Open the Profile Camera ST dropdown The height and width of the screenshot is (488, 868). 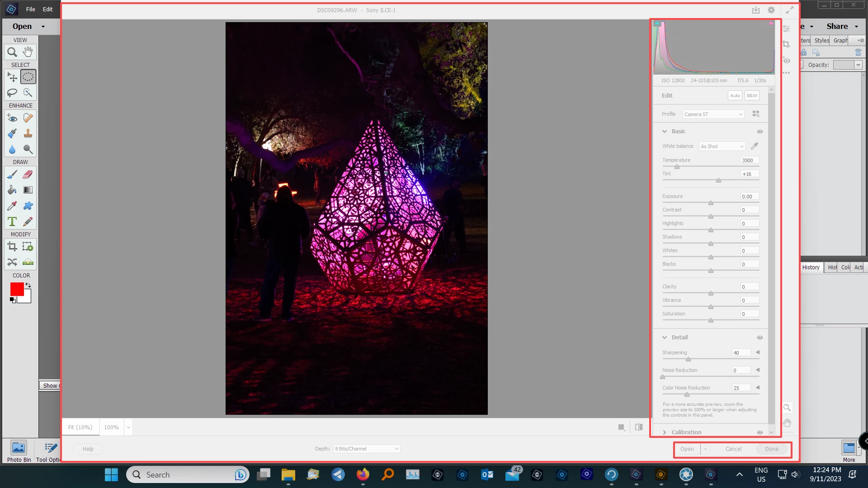coord(713,114)
